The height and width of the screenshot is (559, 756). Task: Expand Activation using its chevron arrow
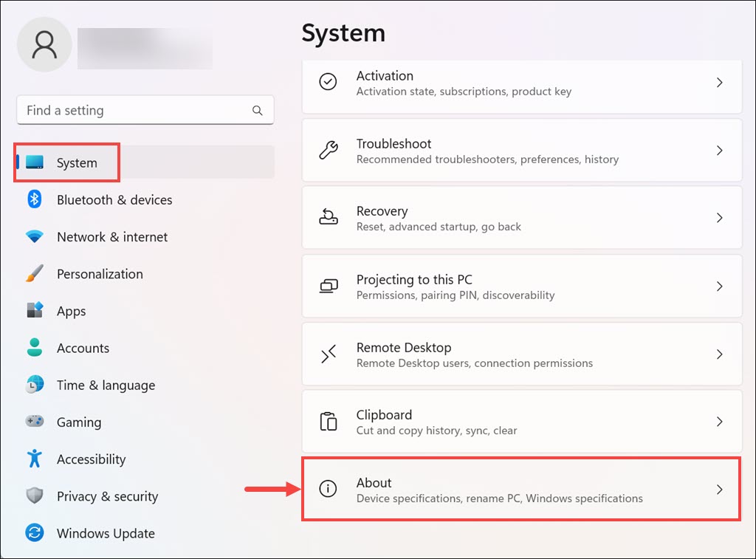(x=719, y=83)
